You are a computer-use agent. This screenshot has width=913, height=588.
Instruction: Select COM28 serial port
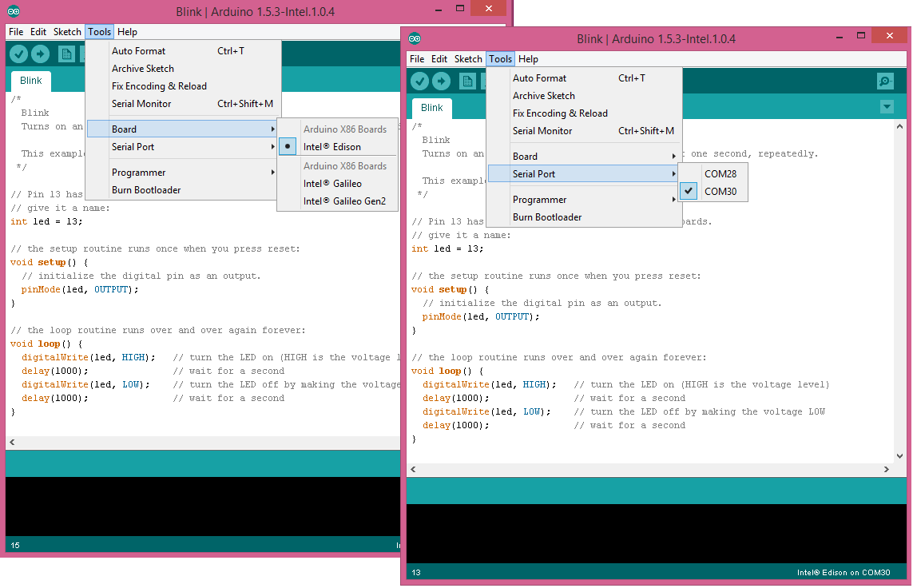(713, 173)
